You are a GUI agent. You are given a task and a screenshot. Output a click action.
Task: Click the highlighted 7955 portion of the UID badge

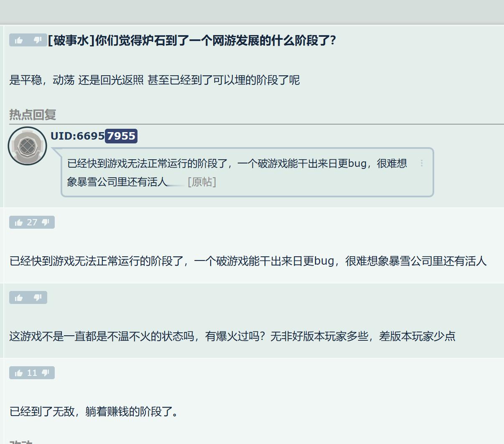click(121, 136)
